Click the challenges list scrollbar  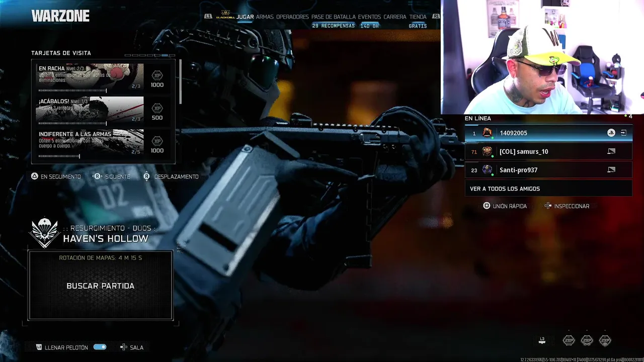(x=180, y=81)
